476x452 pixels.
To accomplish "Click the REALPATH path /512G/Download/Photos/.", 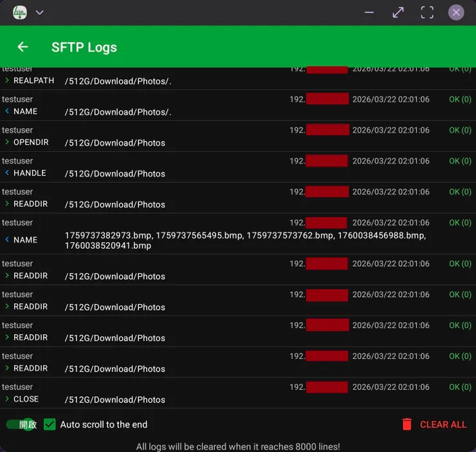I will [x=118, y=81].
